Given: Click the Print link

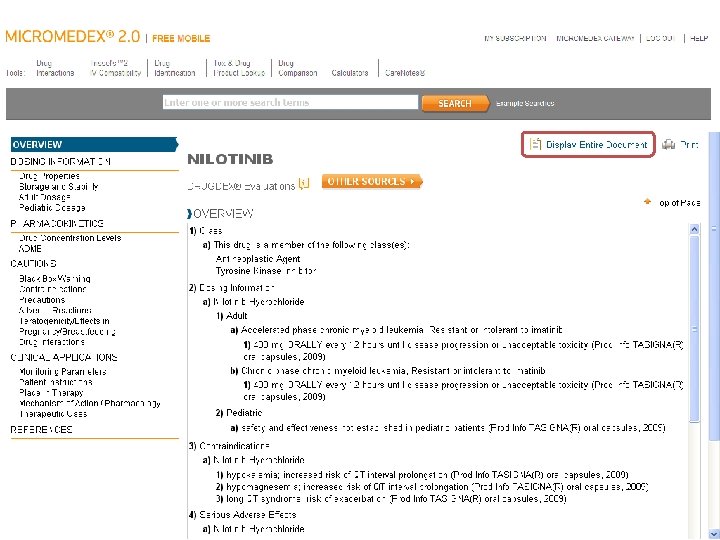Looking at the screenshot, I should pyautogui.click(x=689, y=145).
